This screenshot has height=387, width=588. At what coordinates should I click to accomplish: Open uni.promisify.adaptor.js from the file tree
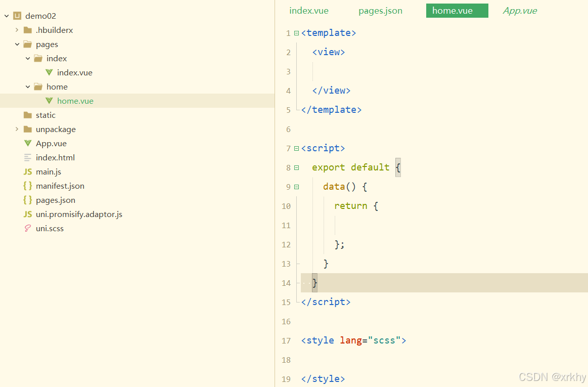coord(79,214)
